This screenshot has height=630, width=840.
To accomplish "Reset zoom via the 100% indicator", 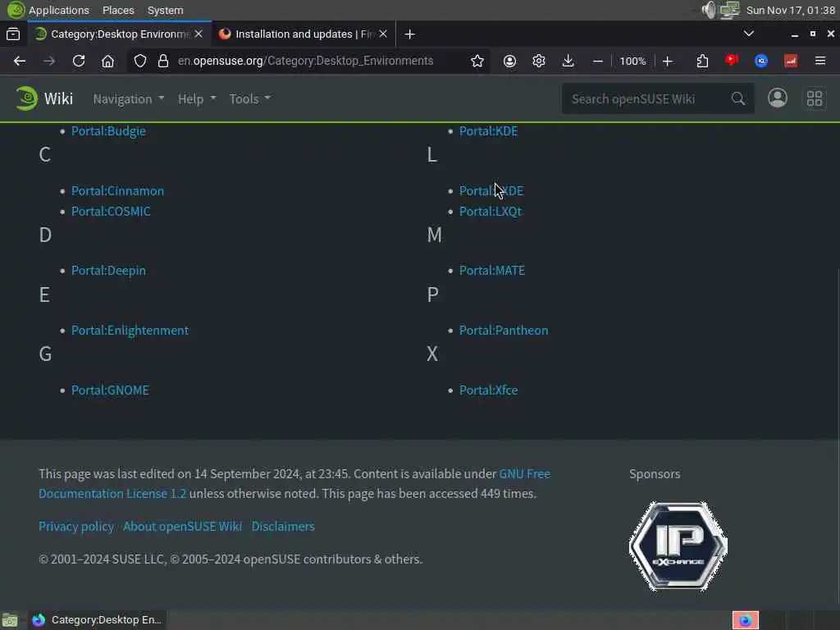I will point(632,61).
